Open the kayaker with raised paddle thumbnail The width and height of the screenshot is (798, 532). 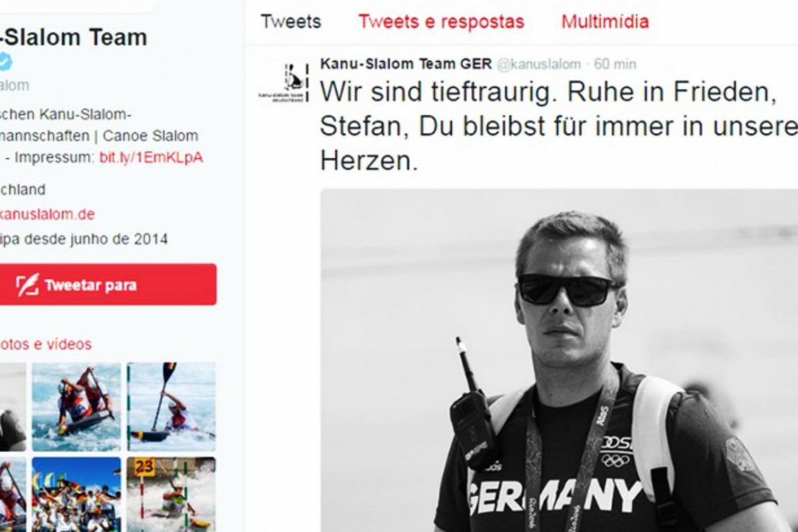pos(172,407)
